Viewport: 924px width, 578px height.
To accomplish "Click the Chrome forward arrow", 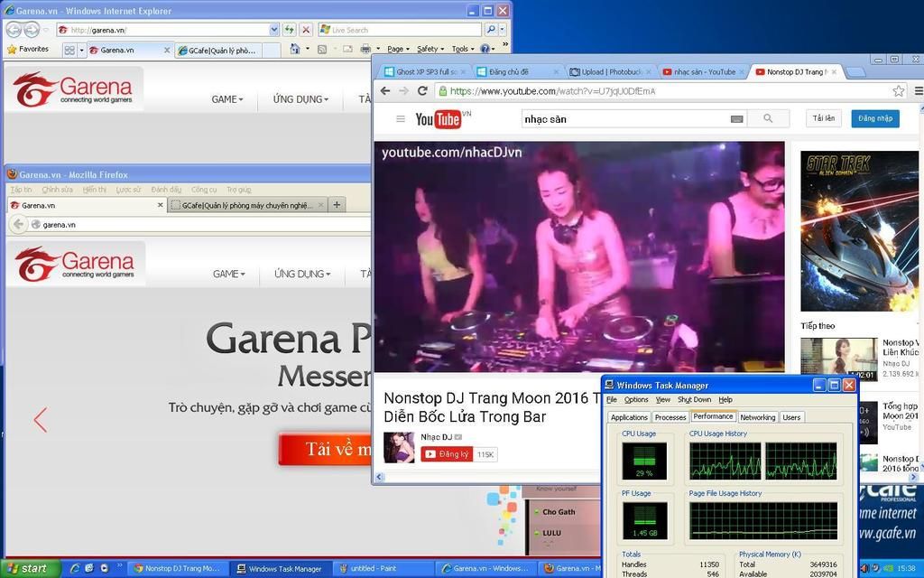I will (x=403, y=91).
